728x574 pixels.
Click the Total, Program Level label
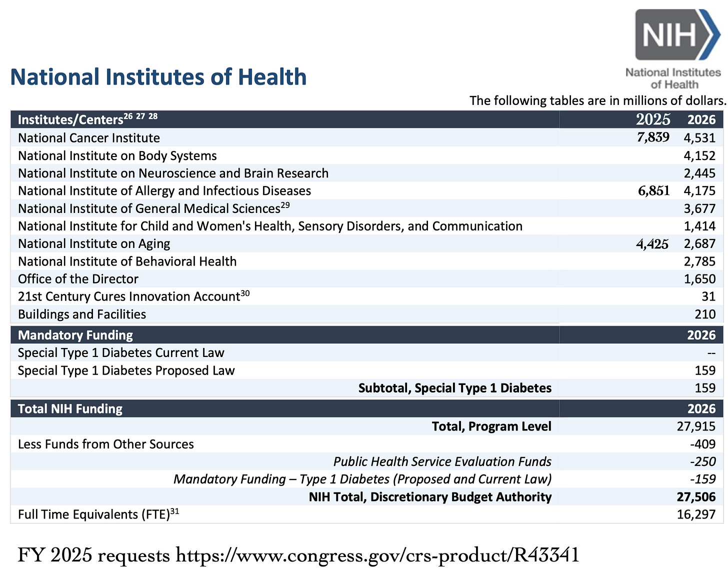click(x=491, y=426)
